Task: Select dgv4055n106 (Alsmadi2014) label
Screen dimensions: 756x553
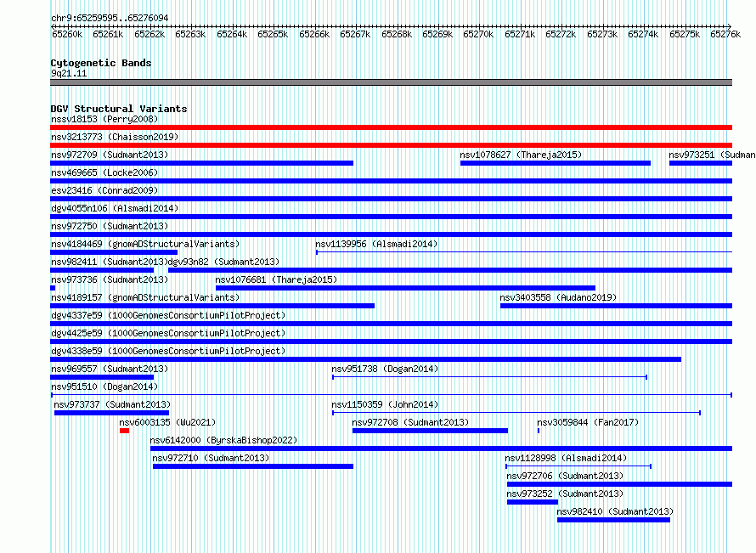Action: (x=115, y=208)
